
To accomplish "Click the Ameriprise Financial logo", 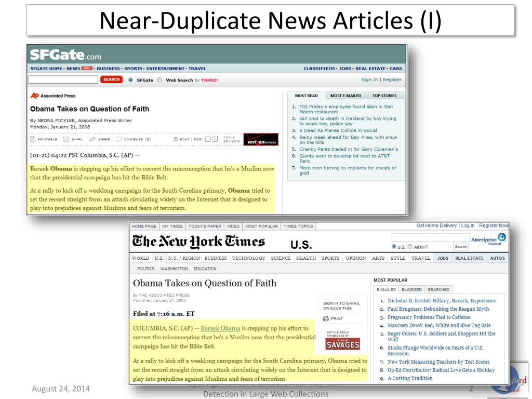I will tap(488, 239).
